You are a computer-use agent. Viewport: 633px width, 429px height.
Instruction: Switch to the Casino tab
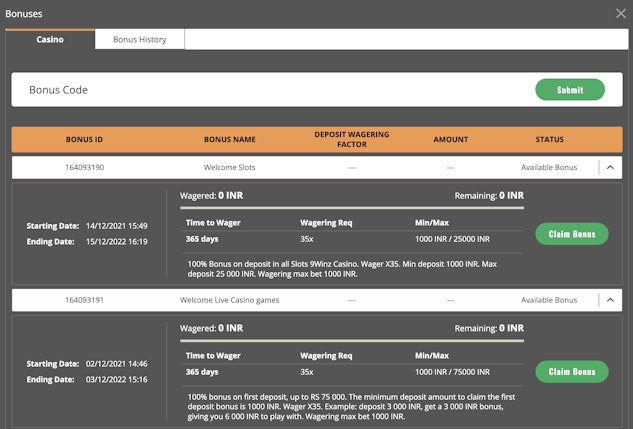coord(50,40)
